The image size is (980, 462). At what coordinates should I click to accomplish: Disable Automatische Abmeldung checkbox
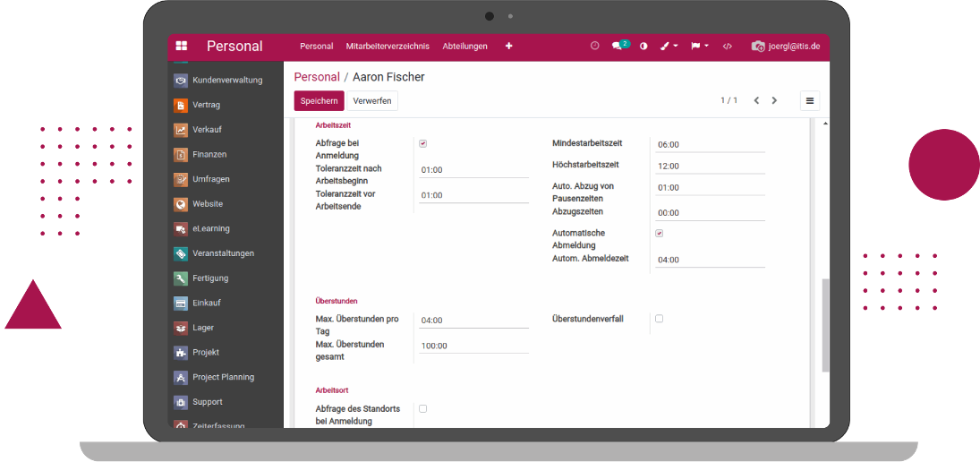(660, 234)
